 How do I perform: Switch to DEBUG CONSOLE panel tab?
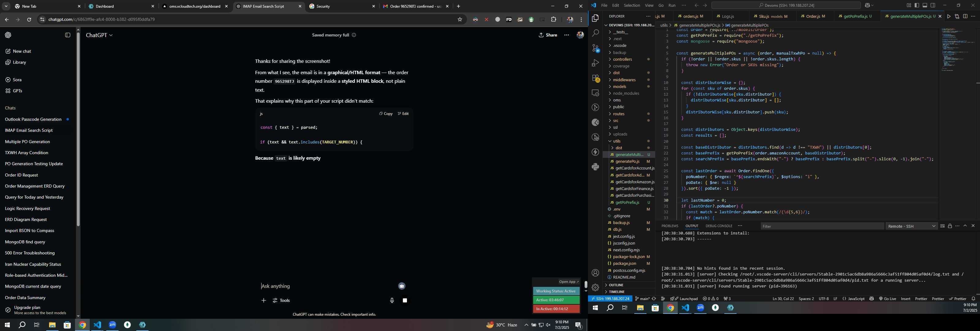point(719,226)
